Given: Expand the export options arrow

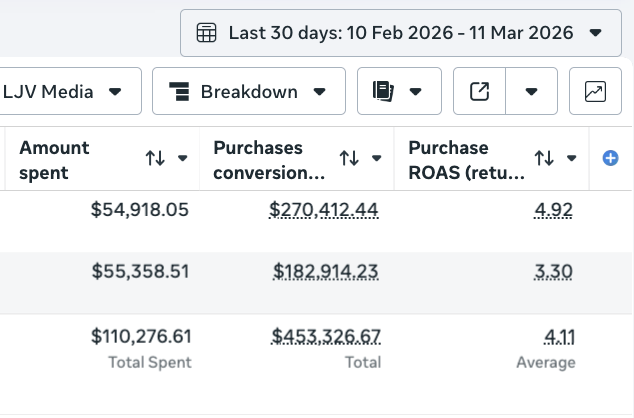Looking at the screenshot, I should [x=532, y=92].
